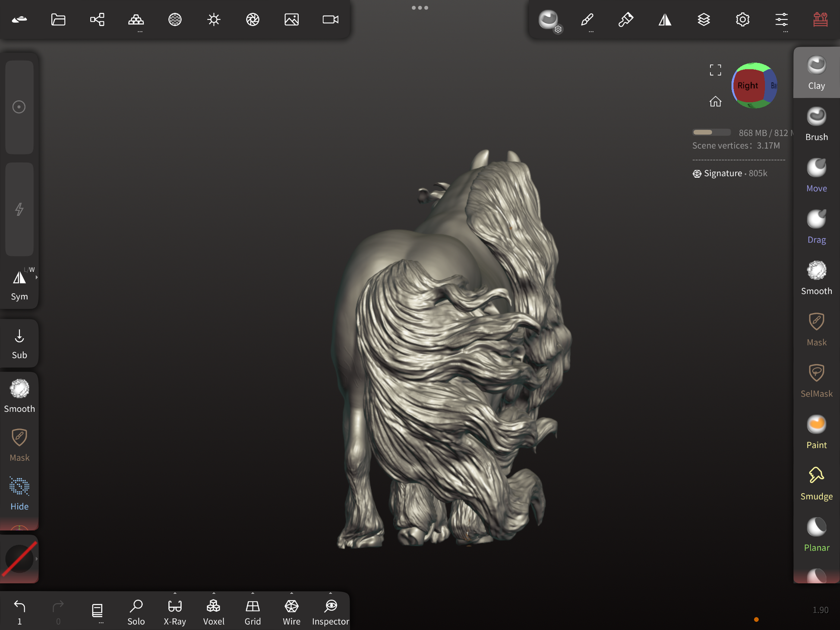Select the Planar tool
Screen dimensions: 840x630
pos(816,535)
